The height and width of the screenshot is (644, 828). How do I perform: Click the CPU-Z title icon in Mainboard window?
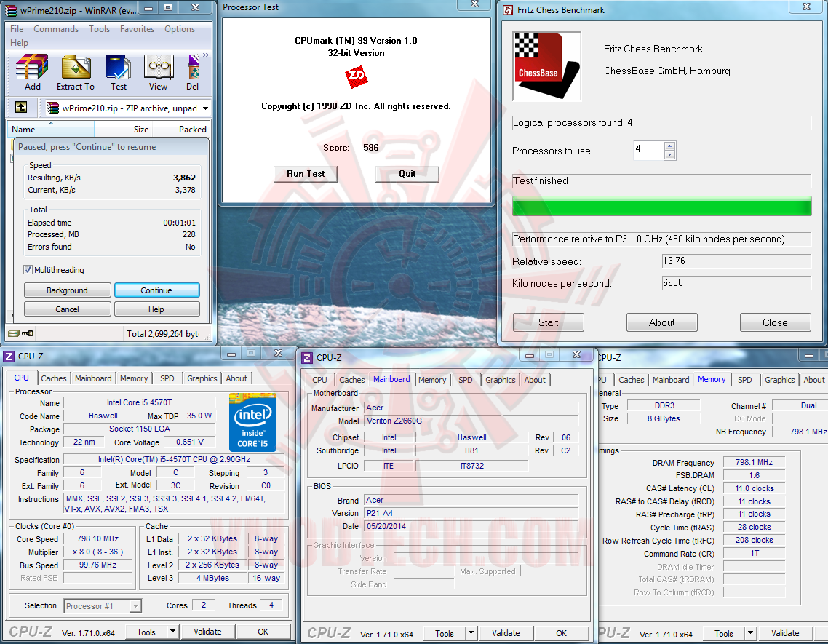pyautogui.click(x=307, y=358)
